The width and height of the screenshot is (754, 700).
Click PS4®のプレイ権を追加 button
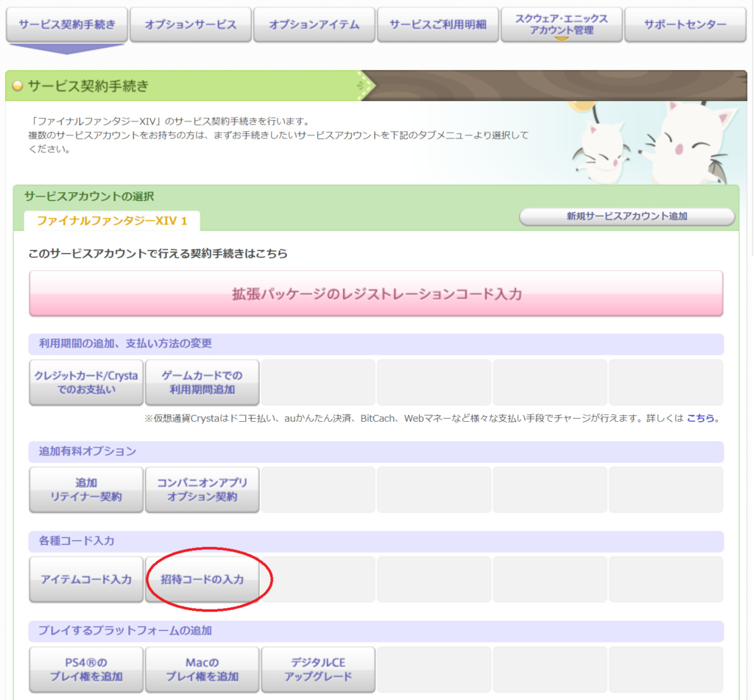point(86,669)
